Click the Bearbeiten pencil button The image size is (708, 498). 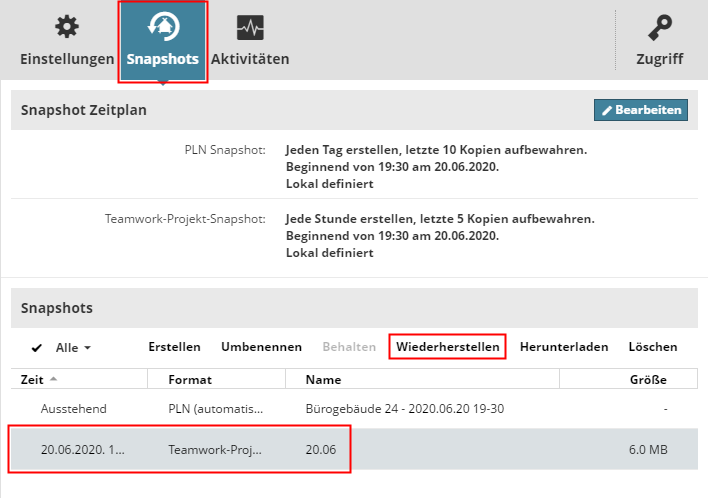[641, 110]
